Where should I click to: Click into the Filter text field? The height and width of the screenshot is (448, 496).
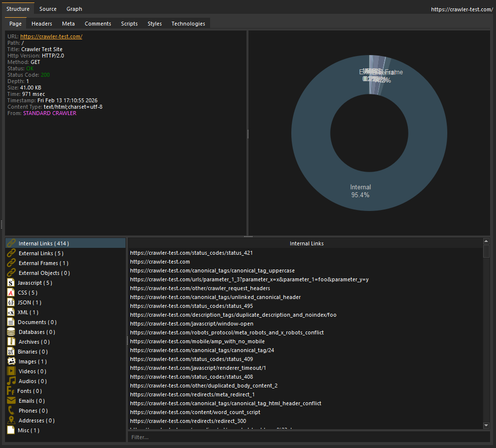tap(309, 437)
